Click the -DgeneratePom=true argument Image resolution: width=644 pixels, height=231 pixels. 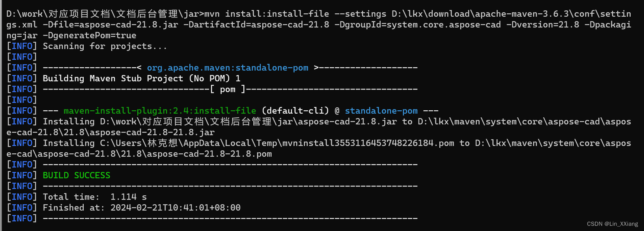click(89, 35)
